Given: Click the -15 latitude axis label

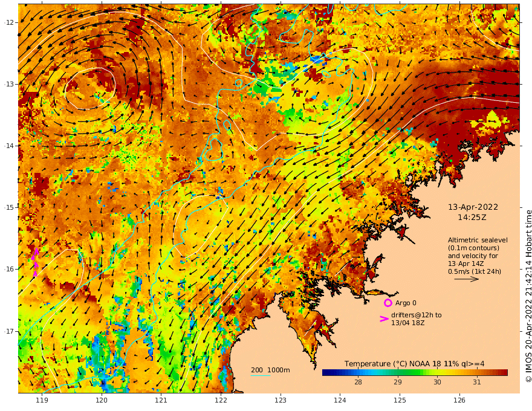Looking at the screenshot, I should (9, 207).
